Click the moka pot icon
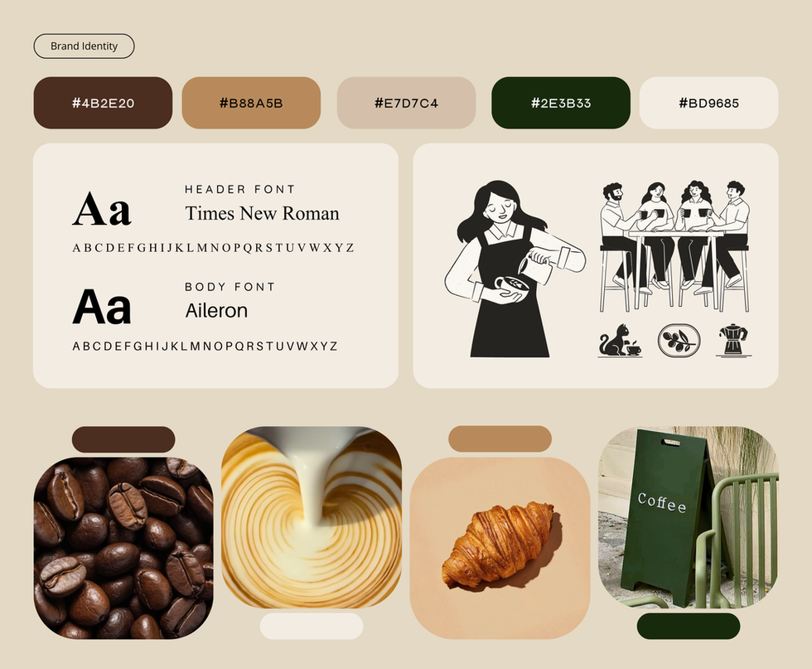 (734, 341)
